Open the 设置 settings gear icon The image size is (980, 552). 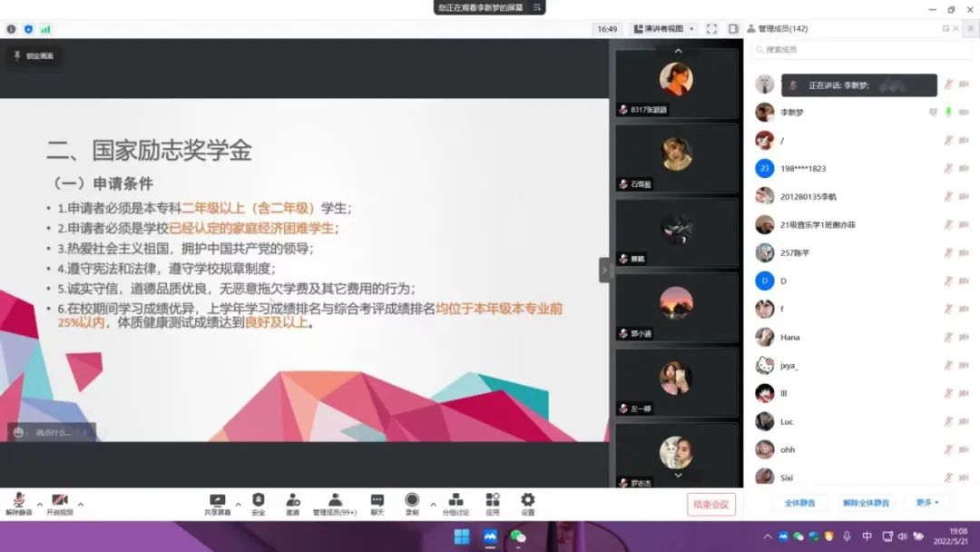click(527, 500)
